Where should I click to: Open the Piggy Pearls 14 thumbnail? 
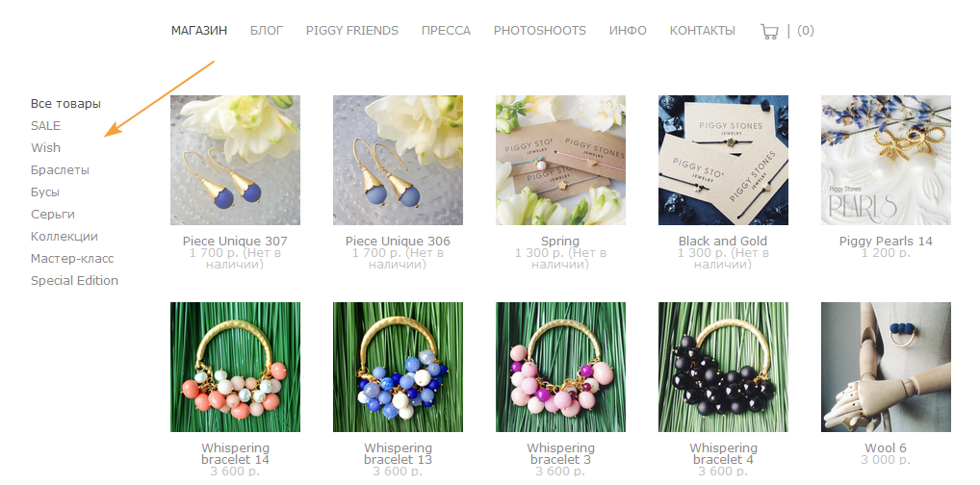pyautogui.click(x=886, y=160)
